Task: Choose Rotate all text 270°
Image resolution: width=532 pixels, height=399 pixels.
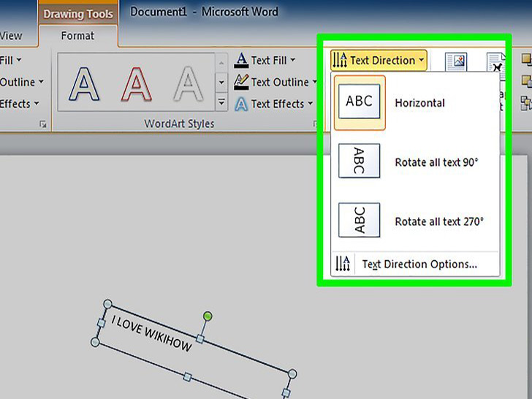Action: pyautogui.click(x=416, y=221)
